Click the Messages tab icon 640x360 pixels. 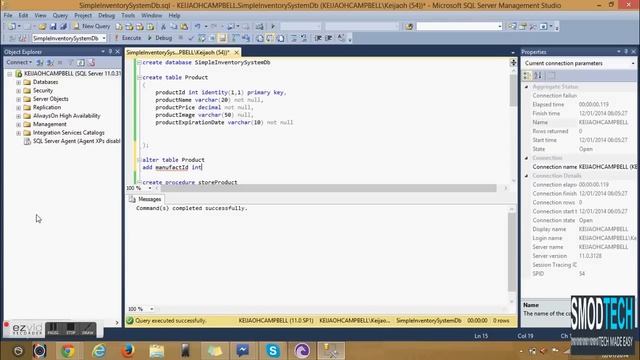[x=132, y=199]
